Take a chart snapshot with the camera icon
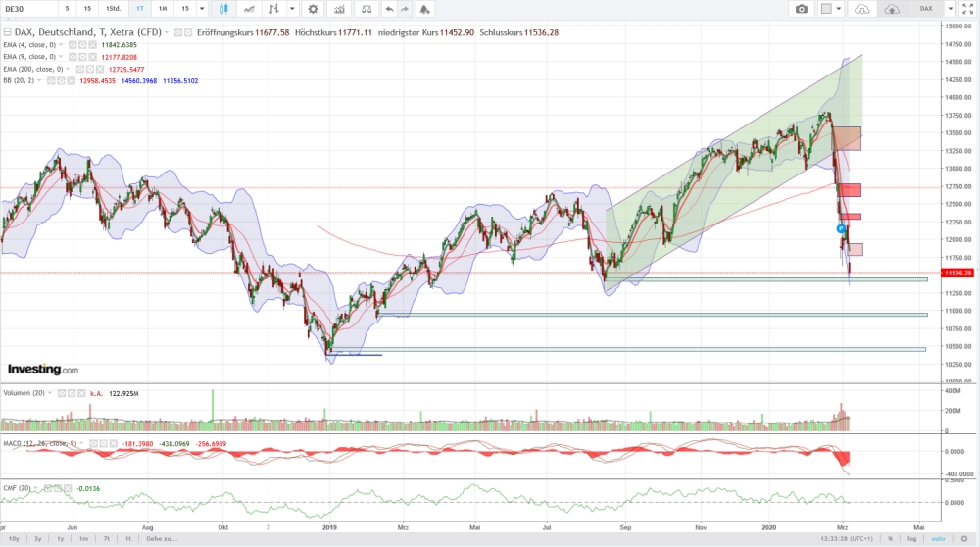980x547 pixels. coord(802,9)
